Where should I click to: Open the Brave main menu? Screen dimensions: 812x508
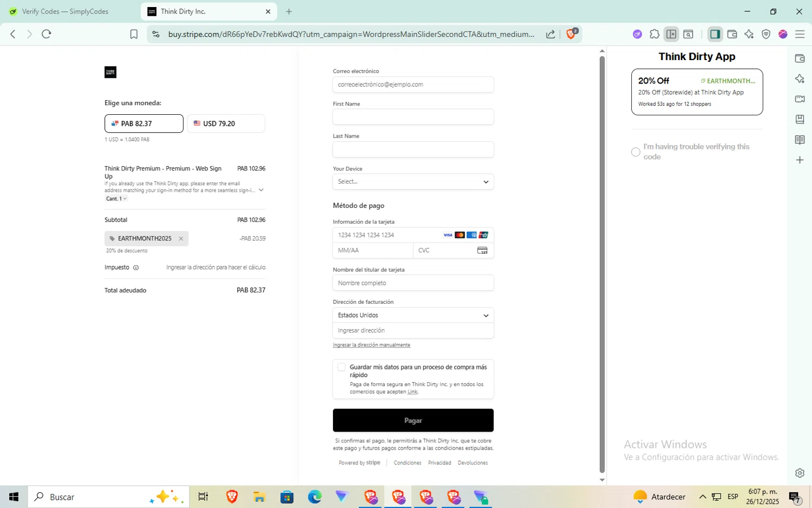pos(800,34)
